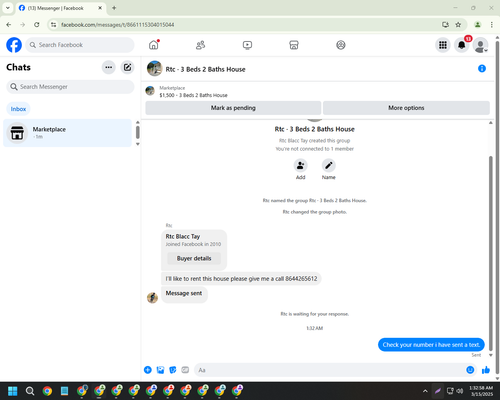This screenshot has height=400, width=500.
Task: Open the notifications bell icon
Action: [x=462, y=45]
